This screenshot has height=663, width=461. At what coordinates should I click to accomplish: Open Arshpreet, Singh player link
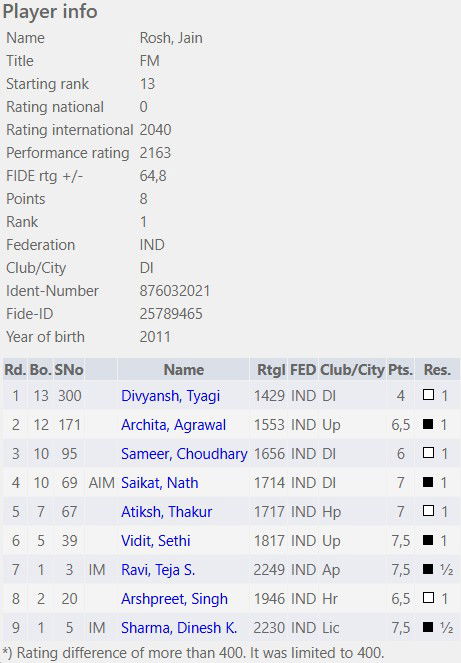coord(174,598)
